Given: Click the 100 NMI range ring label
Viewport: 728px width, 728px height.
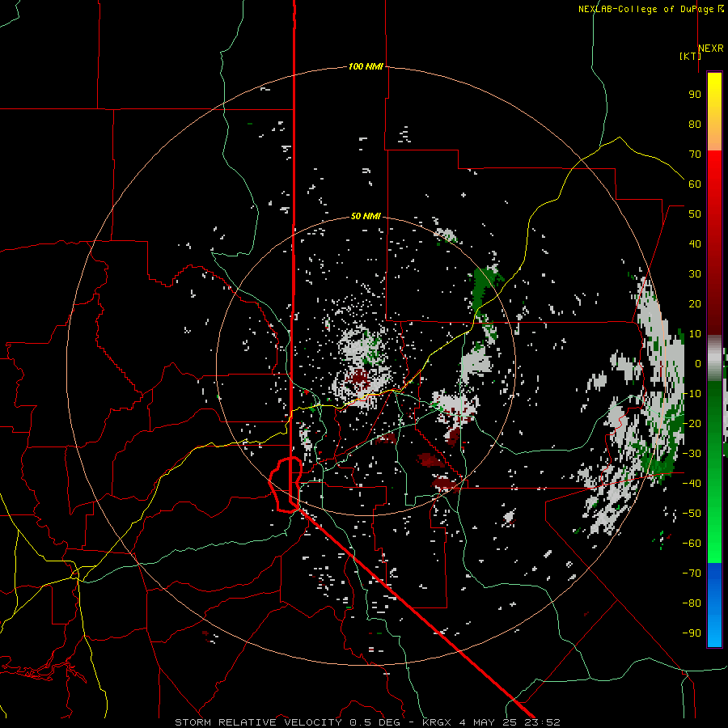Looking at the screenshot, I should tap(366, 66).
